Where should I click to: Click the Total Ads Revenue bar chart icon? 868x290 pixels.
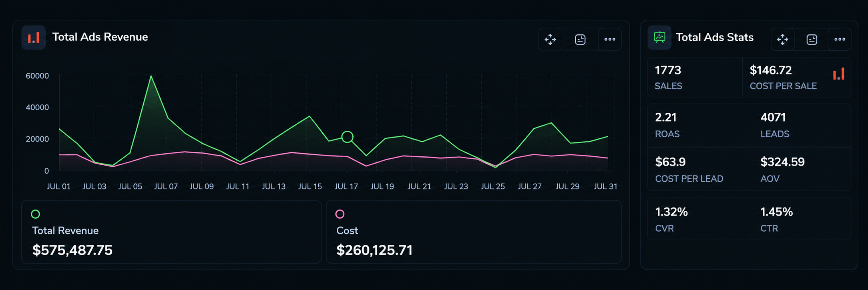coord(34,38)
